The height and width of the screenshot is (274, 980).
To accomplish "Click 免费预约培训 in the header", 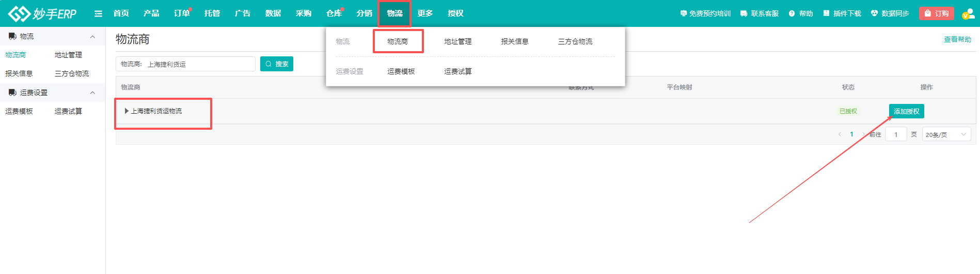I will pos(705,13).
